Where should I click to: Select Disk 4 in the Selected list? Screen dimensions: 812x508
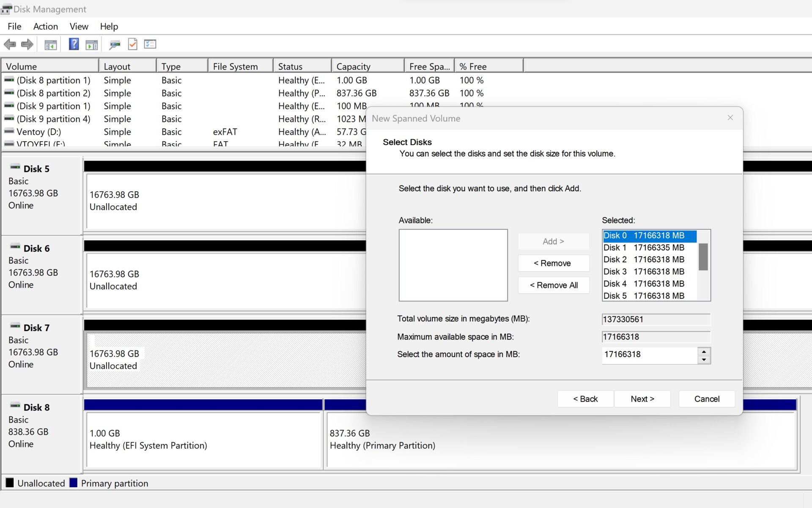[x=644, y=283]
